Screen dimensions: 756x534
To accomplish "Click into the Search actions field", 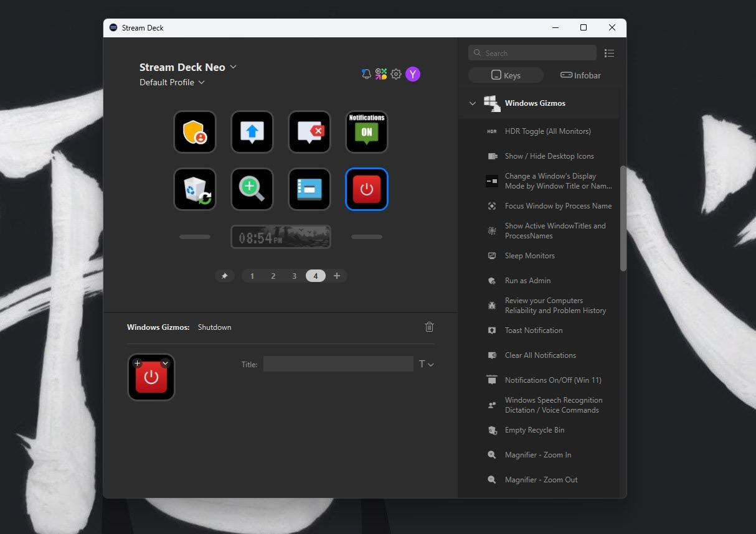I will 532,53.
